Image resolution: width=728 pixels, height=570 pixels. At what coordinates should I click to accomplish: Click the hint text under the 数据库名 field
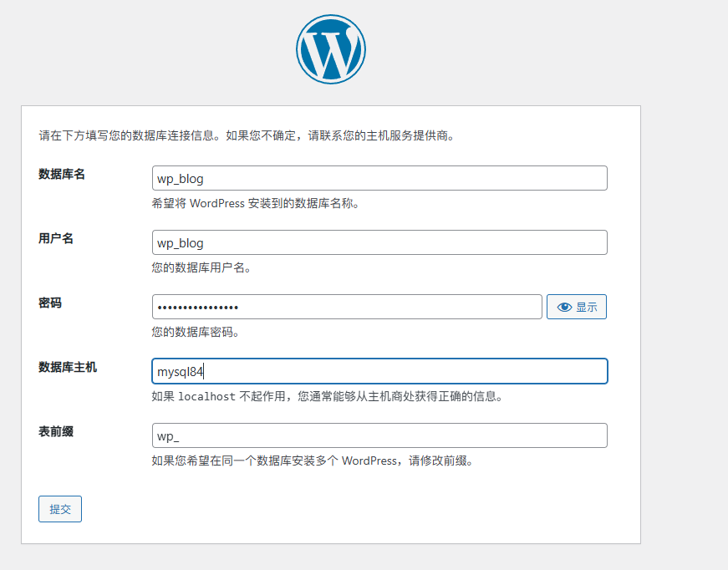click(256, 203)
